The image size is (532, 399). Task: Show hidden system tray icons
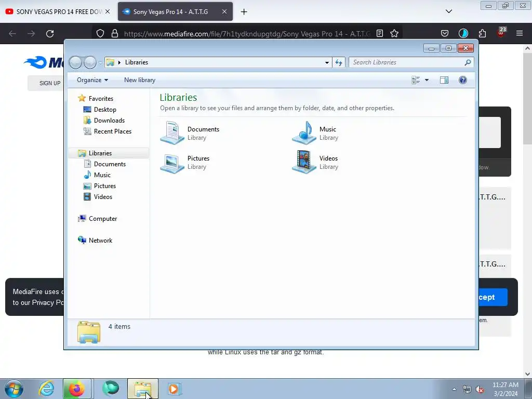(454, 389)
